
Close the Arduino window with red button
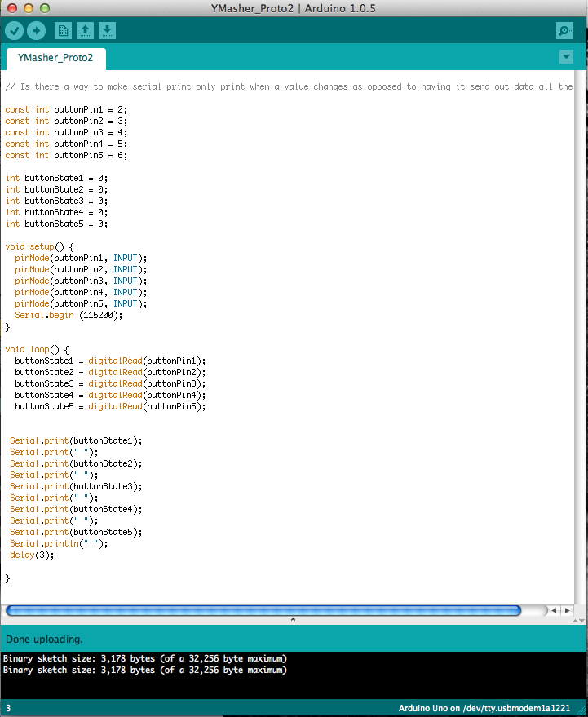click(11, 7)
